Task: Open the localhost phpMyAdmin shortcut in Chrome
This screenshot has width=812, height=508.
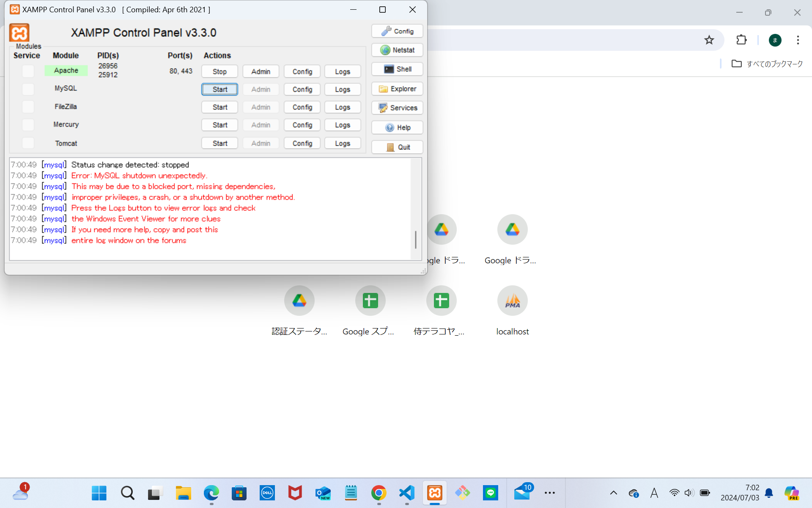Action: click(x=512, y=311)
